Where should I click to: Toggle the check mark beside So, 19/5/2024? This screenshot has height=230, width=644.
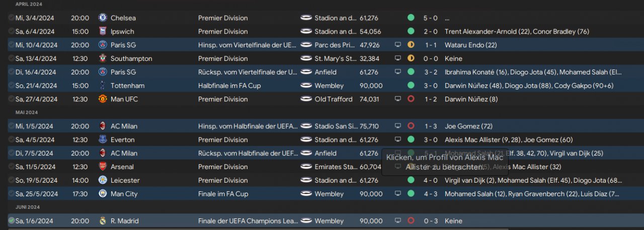(11, 180)
